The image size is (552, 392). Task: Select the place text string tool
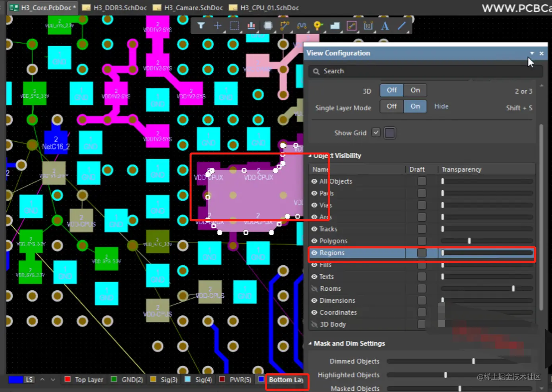click(385, 26)
